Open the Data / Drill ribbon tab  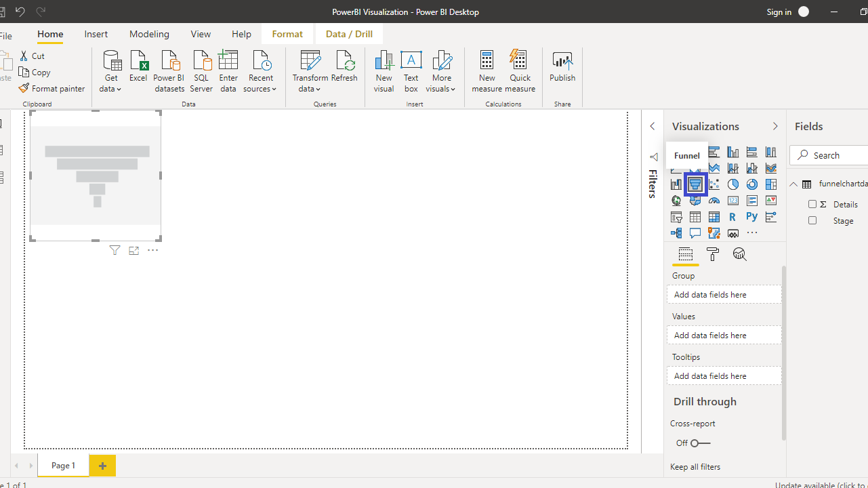(x=349, y=34)
